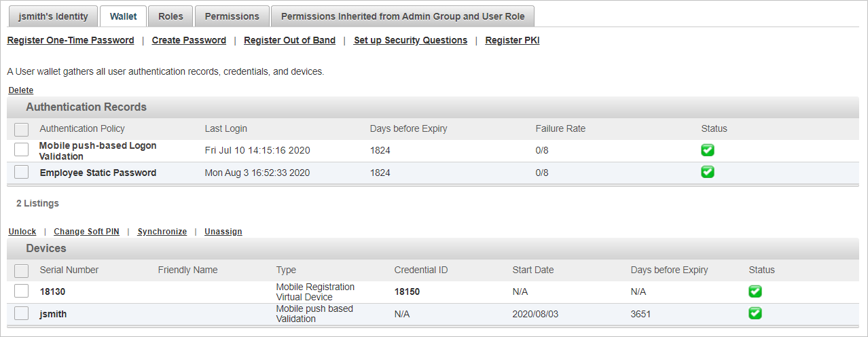Viewport: 868px width, 337px height.
Task: Select all Authentication Records header checkbox
Action: (x=22, y=129)
